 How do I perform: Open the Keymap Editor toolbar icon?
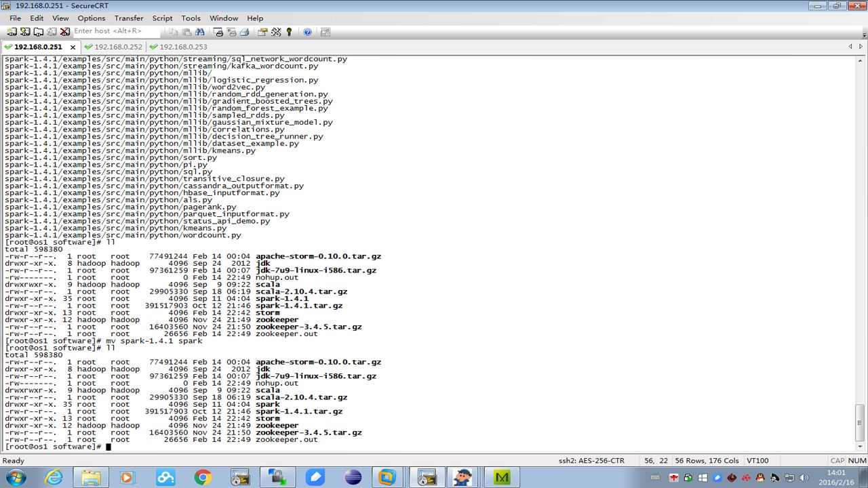pos(276,32)
